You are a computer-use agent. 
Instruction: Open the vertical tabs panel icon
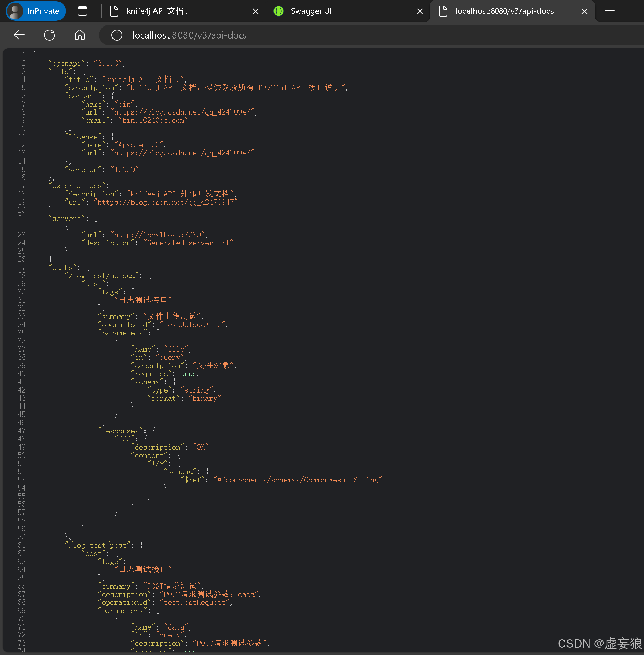tap(82, 11)
